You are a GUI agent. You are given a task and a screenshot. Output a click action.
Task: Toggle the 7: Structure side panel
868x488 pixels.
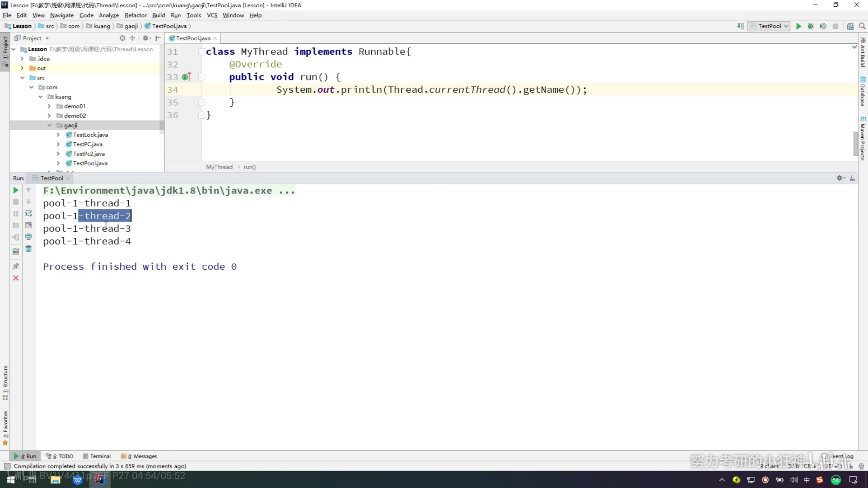pos(5,383)
